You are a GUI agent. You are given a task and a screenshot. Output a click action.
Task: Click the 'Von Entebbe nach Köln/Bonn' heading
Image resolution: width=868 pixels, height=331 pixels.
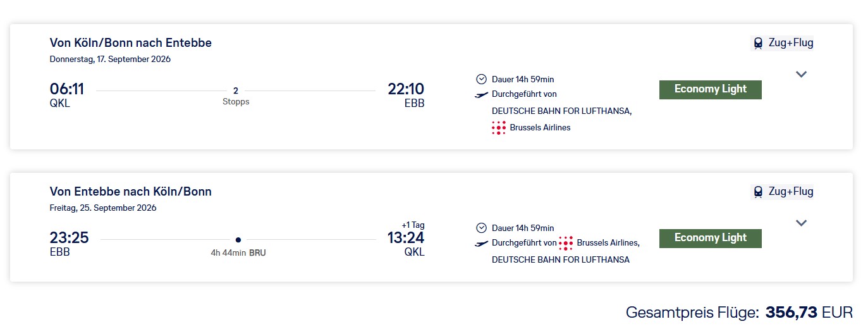point(131,192)
